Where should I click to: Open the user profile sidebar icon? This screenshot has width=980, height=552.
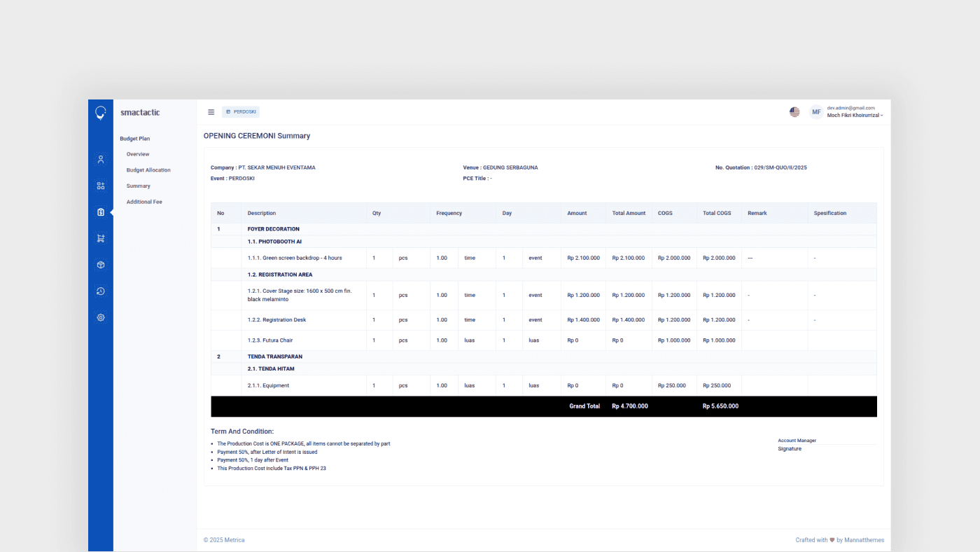101,160
